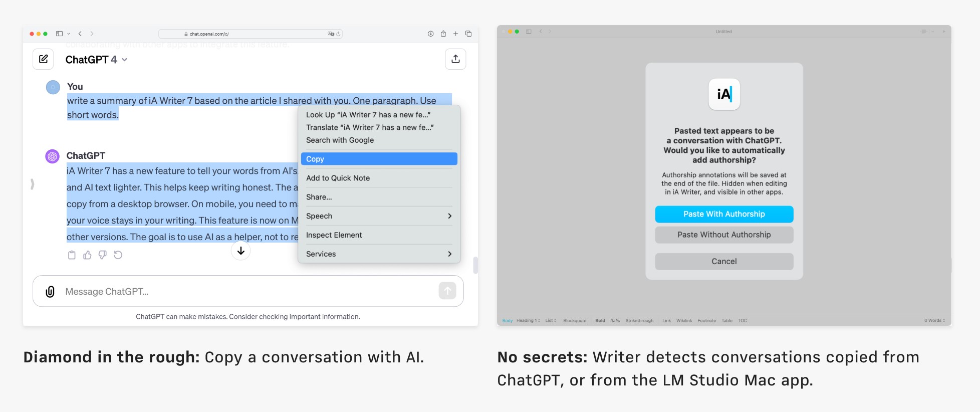The width and height of the screenshot is (980, 412).
Task: Select Look Up in the context menu
Action: (379, 115)
